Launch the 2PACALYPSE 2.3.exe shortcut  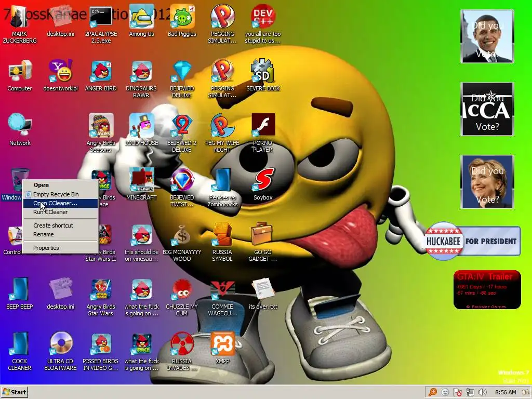tap(101, 24)
